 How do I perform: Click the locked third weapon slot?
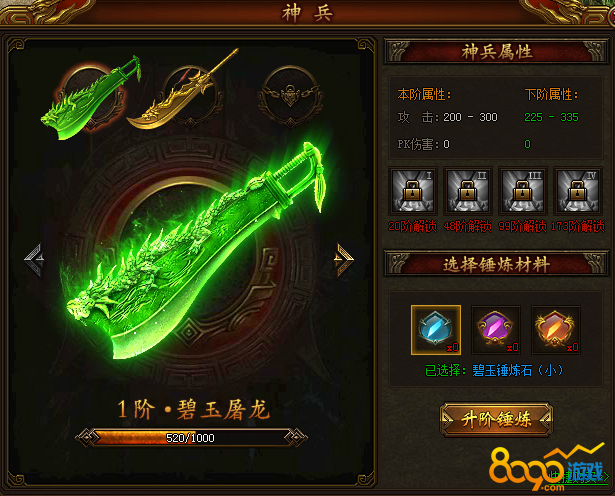(x=290, y=96)
